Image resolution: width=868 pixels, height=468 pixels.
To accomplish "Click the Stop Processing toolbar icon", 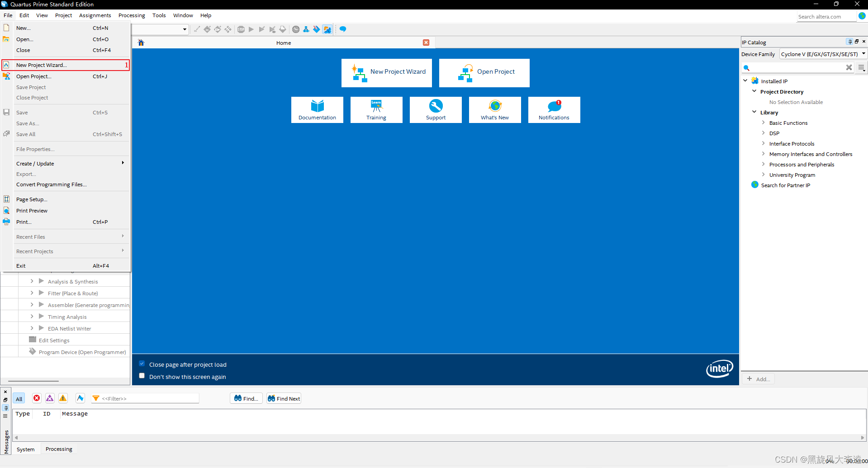I will 241,29.
